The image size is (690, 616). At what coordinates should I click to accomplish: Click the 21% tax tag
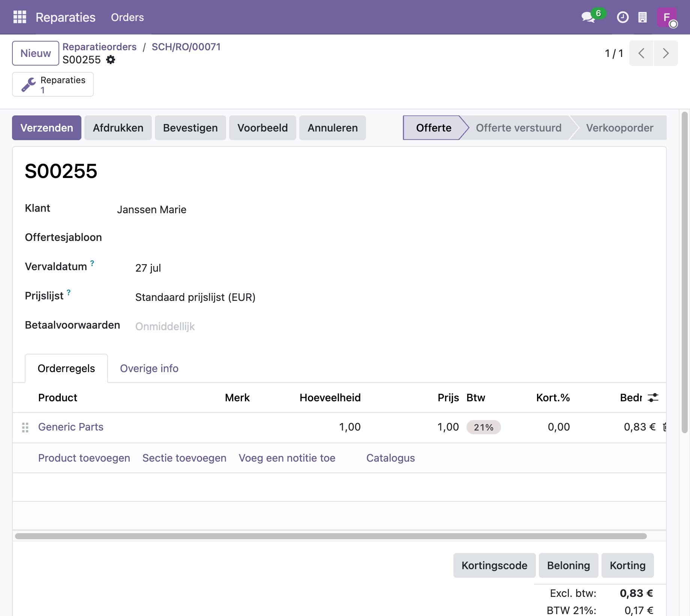click(x=483, y=427)
